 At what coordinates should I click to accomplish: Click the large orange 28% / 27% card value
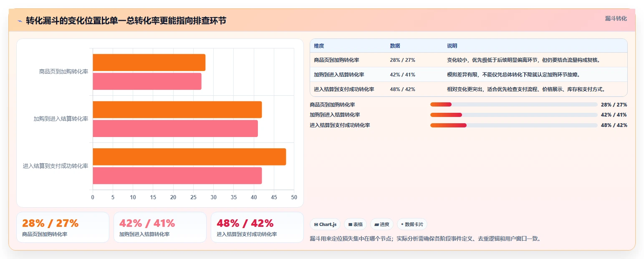(x=50, y=223)
